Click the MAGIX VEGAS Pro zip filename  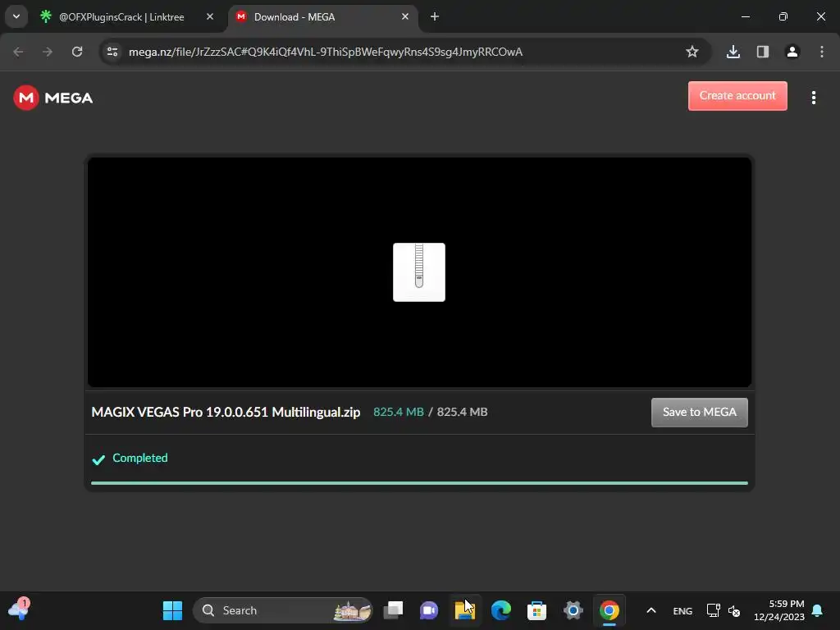226,412
